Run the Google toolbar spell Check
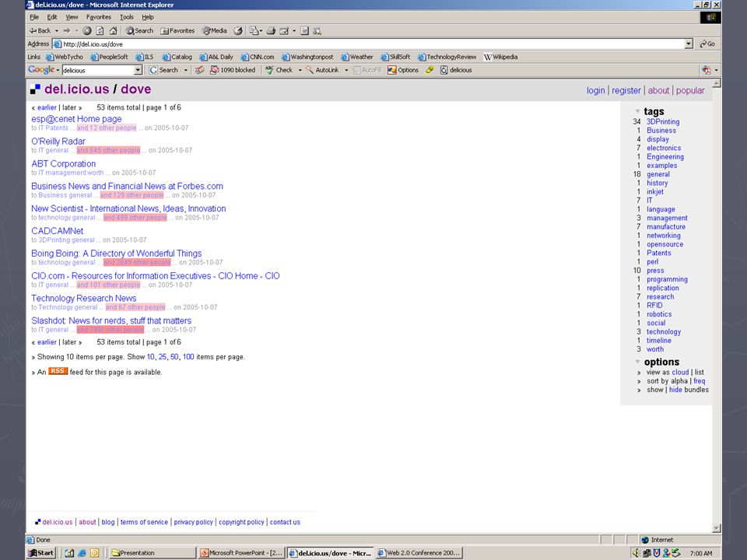The height and width of the screenshot is (560, 747). [x=279, y=70]
